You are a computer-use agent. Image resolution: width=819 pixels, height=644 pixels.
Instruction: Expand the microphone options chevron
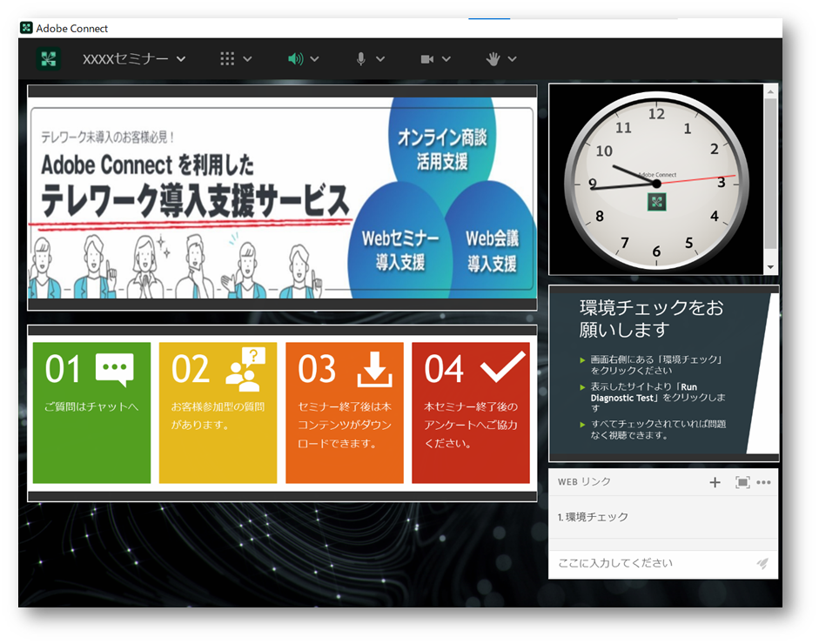tap(380, 59)
